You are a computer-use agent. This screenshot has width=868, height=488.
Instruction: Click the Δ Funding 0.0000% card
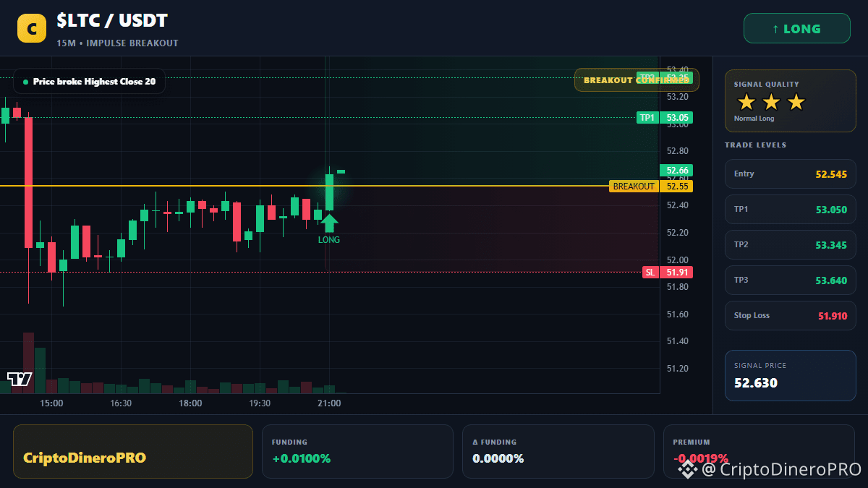tap(558, 451)
